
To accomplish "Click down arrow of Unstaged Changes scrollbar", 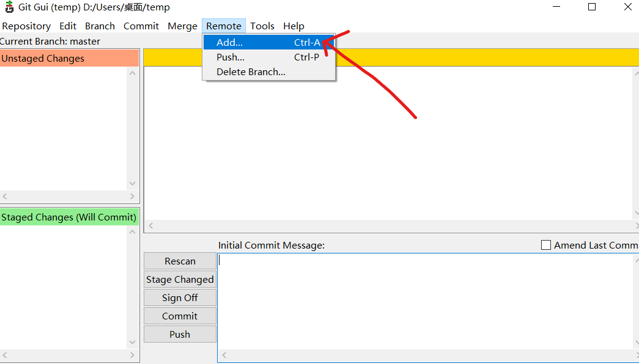I will pos(133,184).
